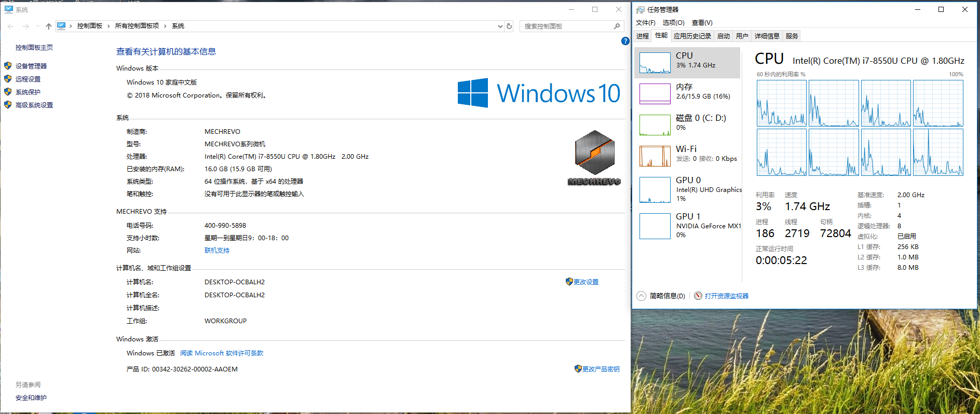Click the product ID text
The width and height of the screenshot is (980, 414).
(x=182, y=369)
